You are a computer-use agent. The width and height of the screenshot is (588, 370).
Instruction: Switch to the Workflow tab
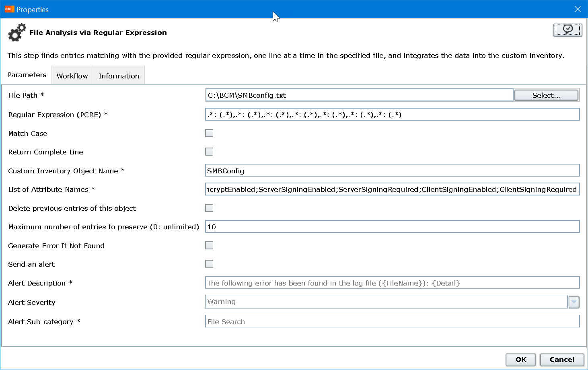pos(72,76)
